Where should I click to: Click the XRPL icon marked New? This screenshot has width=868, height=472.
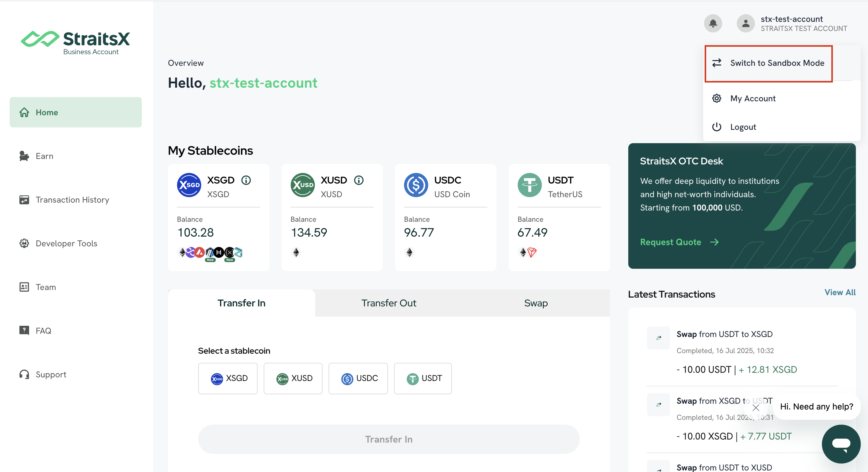point(229,253)
